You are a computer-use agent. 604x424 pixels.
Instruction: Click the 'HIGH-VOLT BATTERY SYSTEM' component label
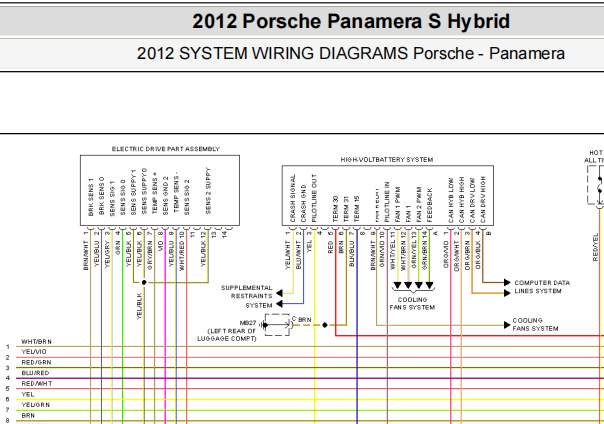387,159
